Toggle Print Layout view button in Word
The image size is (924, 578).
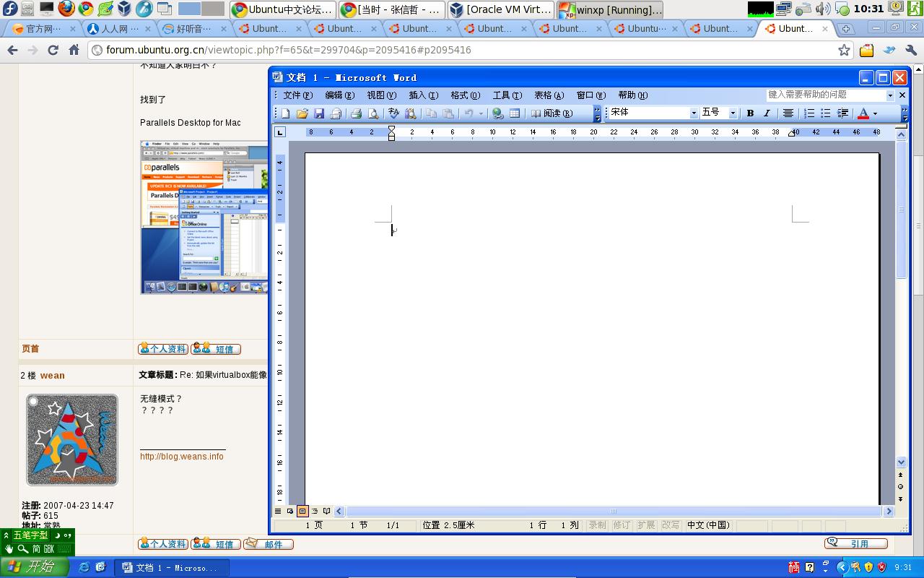click(x=302, y=511)
